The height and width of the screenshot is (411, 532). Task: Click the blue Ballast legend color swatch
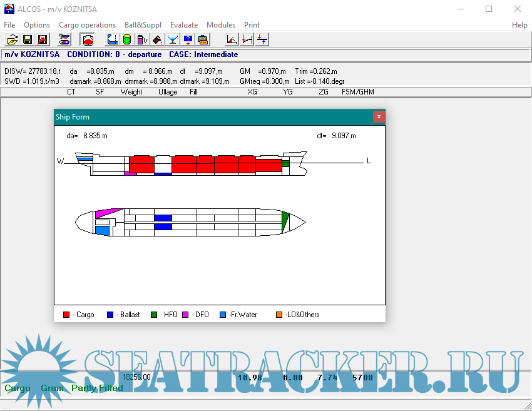(x=111, y=315)
